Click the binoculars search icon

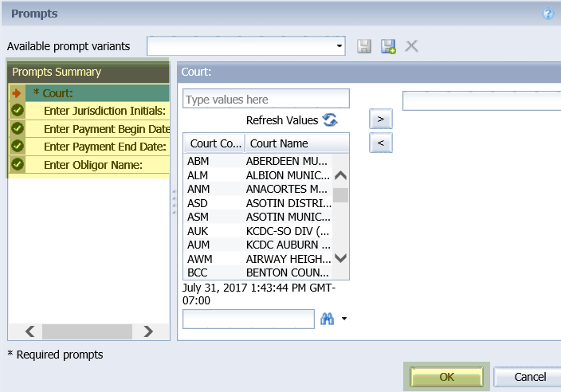point(327,319)
